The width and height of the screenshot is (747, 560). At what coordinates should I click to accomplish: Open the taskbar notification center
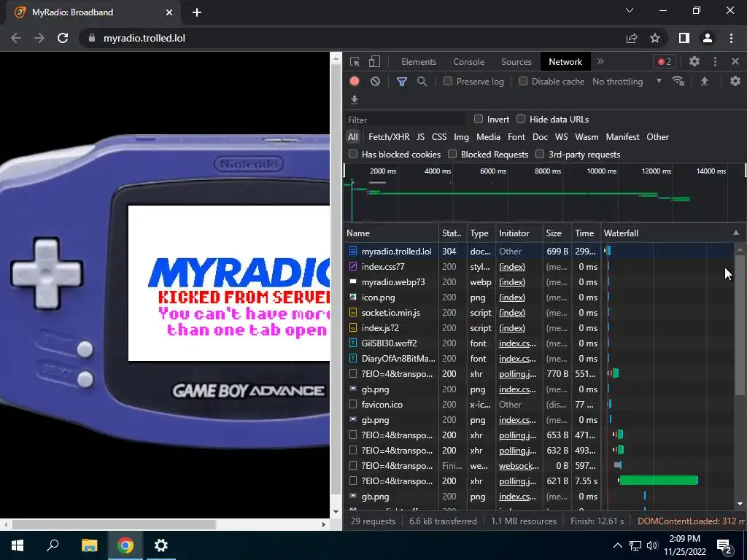click(725, 546)
